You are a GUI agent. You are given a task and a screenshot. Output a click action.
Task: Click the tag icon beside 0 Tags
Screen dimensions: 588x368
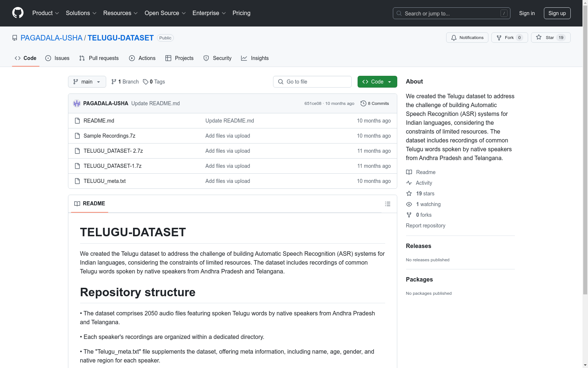pyautogui.click(x=146, y=82)
